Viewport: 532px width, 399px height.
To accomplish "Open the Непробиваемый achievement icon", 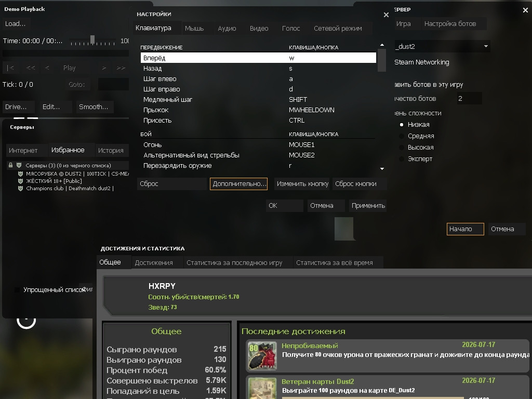I will pyautogui.click(x=262, y=355).
